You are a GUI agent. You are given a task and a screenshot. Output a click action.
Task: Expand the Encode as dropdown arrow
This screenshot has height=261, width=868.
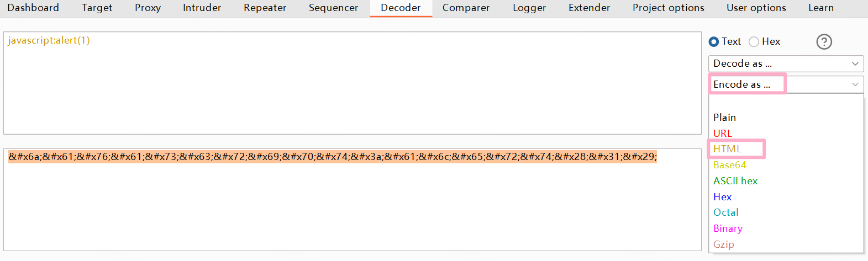(855, 84)
